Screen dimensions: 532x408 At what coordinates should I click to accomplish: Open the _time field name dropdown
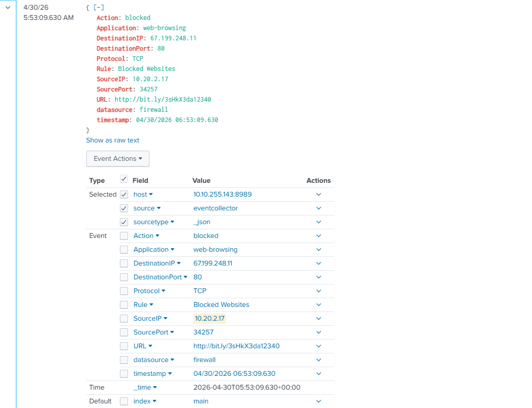pyautogui.click(x=145, y=387)
